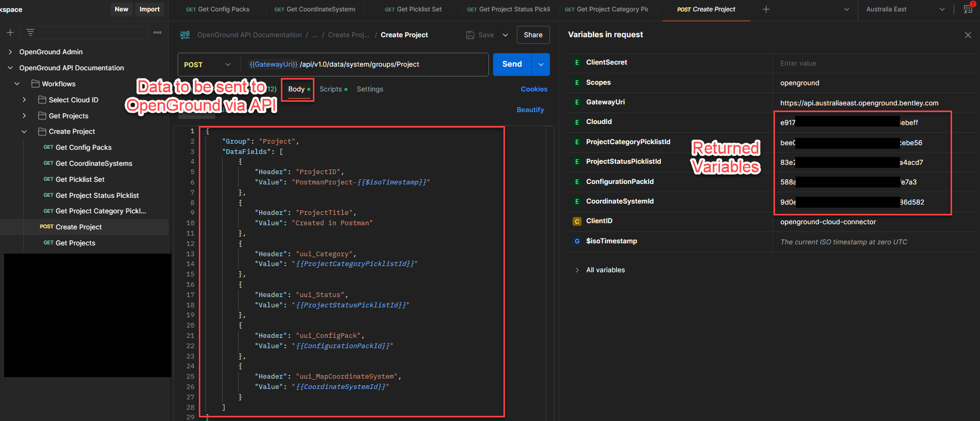Viewport: 980px width, 421px height.
Task: Open the request Settings tab
Action: pyautogui.click(x=370, y=89)
